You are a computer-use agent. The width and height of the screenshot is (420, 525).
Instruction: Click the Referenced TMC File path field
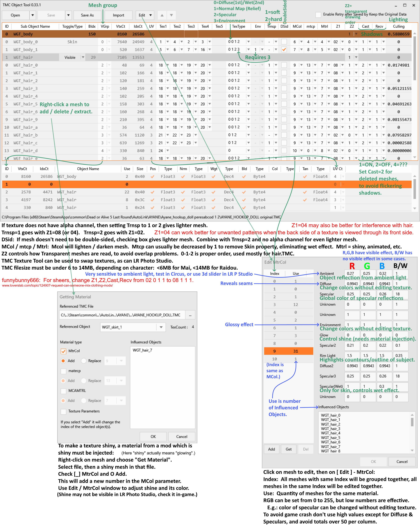[122, 315]
